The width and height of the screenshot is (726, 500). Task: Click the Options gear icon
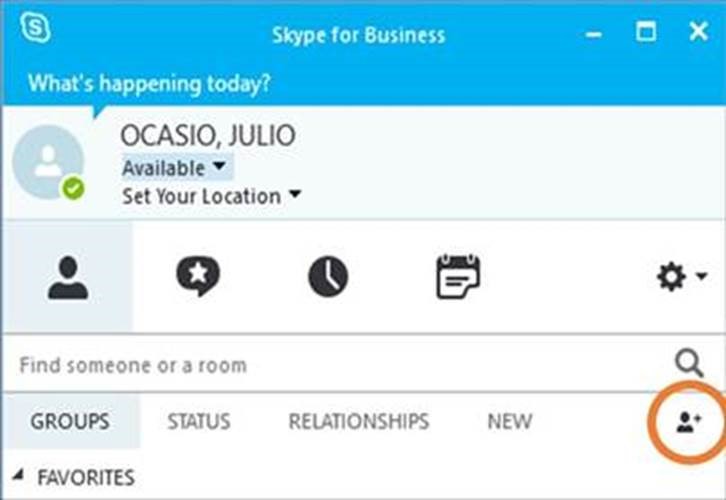coord(671,277)
